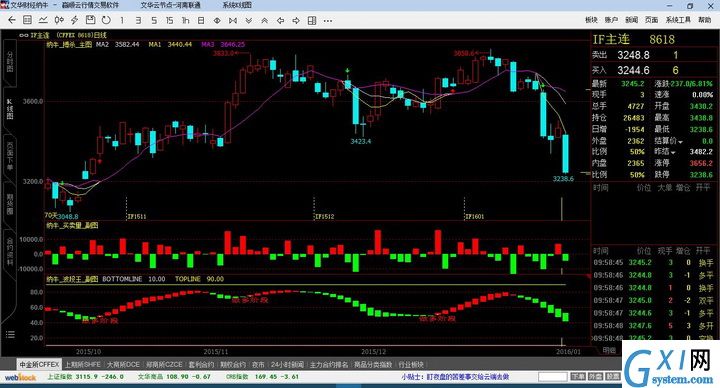
Task: Open the more options ellipsis icon
Action: (x=328, y=21)
